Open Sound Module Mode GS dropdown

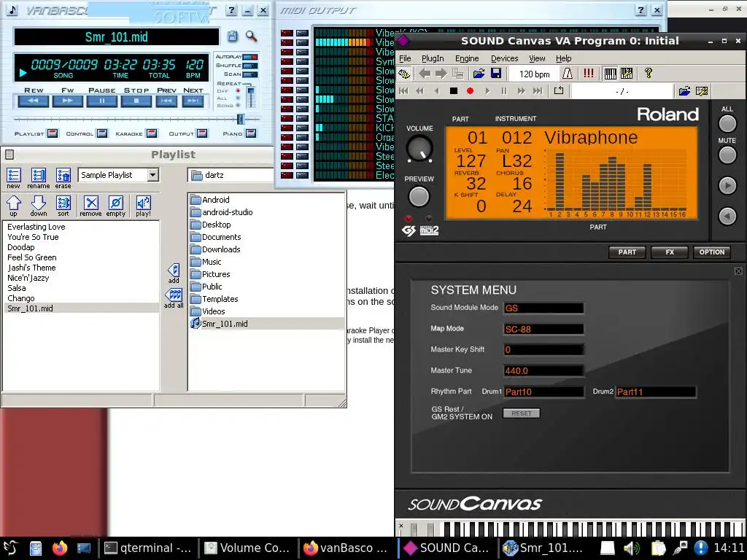(543, 308)
